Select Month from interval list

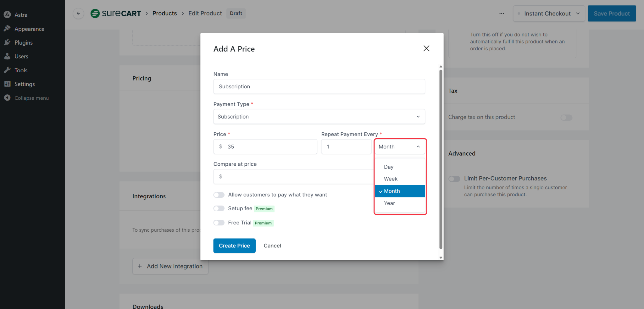pyautogui.click(x=400, y=191)
